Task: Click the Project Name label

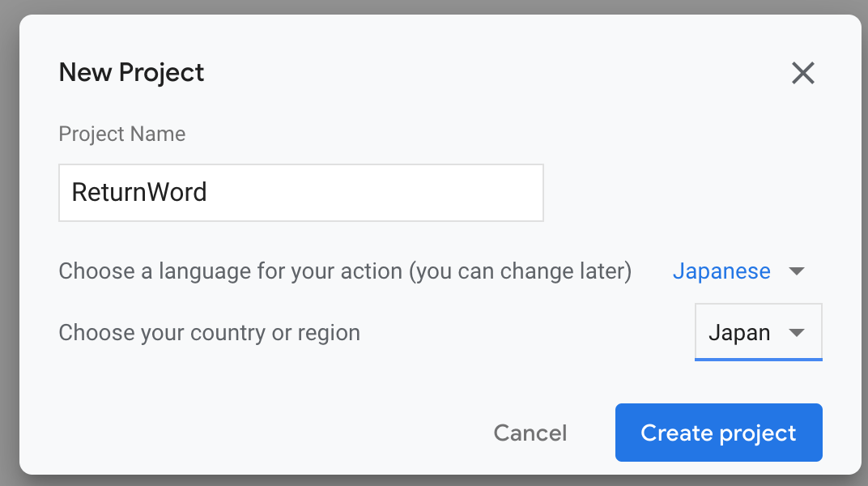Action: click(x=121, y=134)
